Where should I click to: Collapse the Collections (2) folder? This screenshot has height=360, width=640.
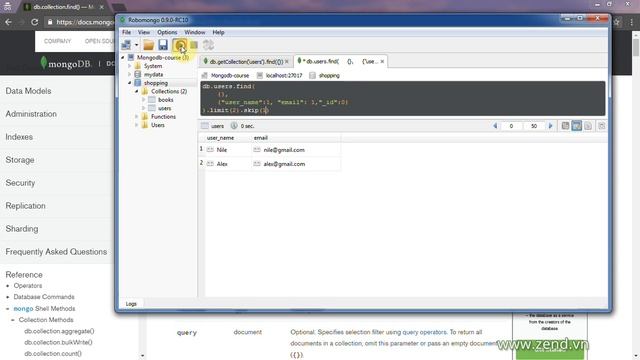pyautogui.click(x=137, y=91)
